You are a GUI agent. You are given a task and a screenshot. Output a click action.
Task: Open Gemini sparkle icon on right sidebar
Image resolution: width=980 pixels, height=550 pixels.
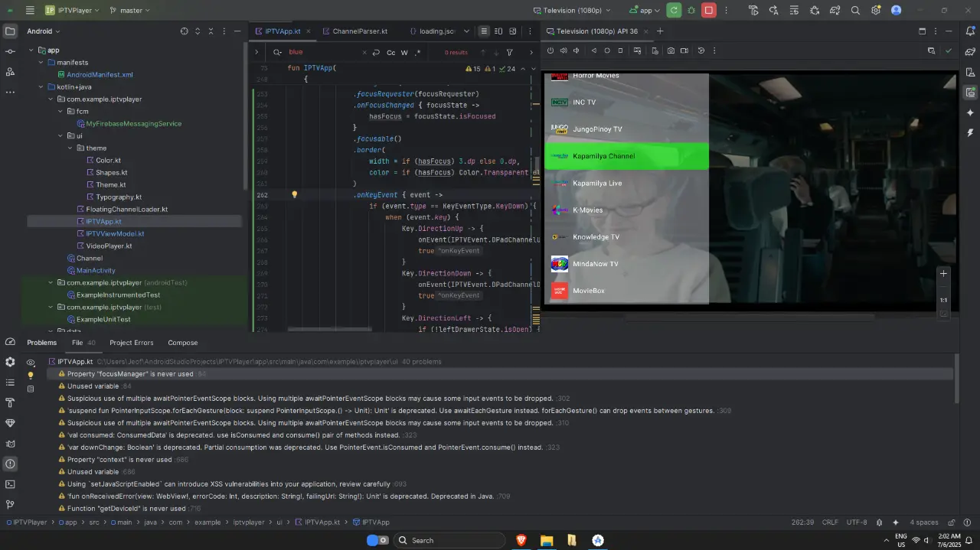970,112
